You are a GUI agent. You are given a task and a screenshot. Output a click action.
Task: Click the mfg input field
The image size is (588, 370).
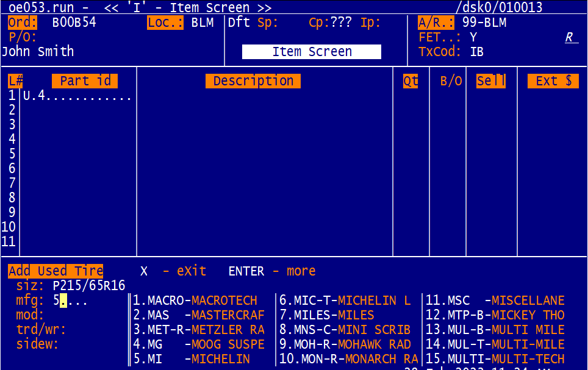(70, 301)
